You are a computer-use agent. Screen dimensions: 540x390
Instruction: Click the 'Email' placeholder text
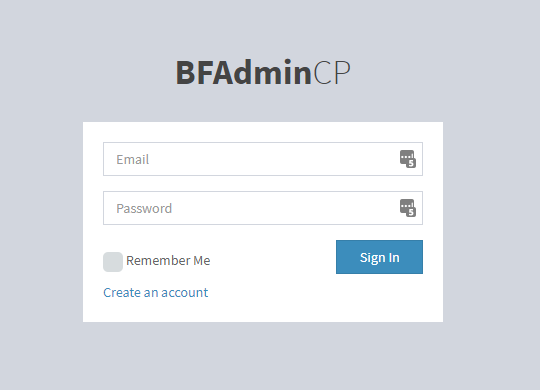133,160
